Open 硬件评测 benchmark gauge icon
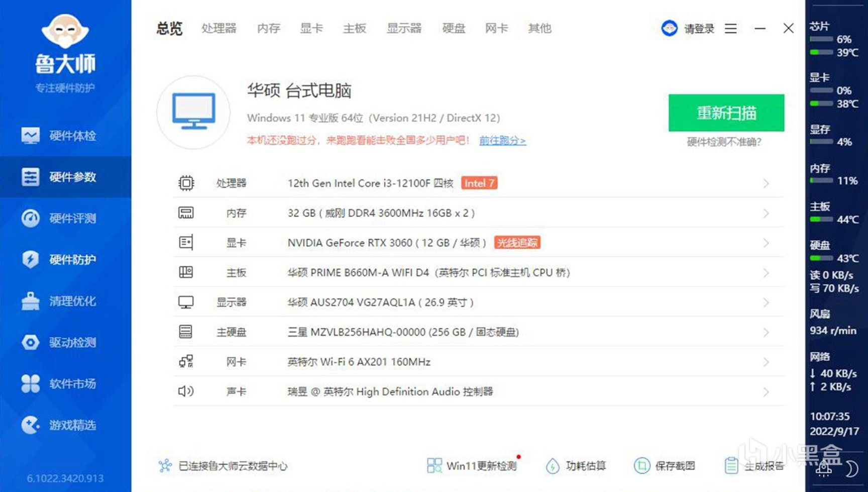The height and width of the screenshot is (492, 868). 30,218
